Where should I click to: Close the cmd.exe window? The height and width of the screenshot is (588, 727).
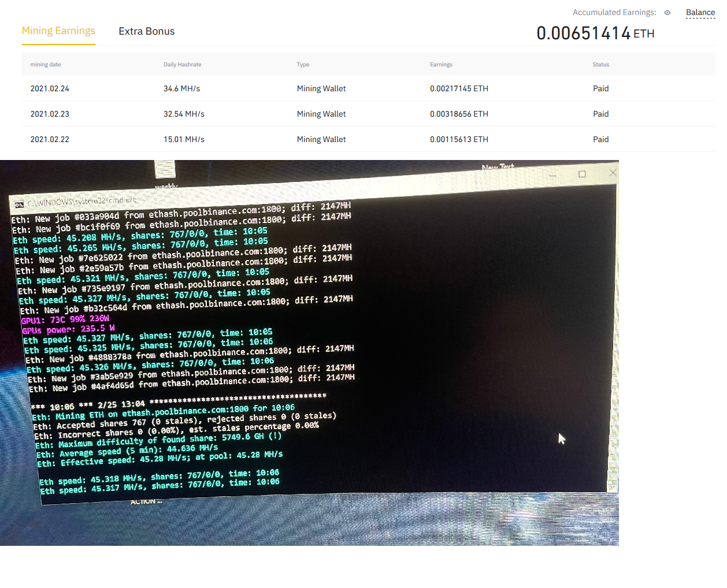[x=613, y=173]
